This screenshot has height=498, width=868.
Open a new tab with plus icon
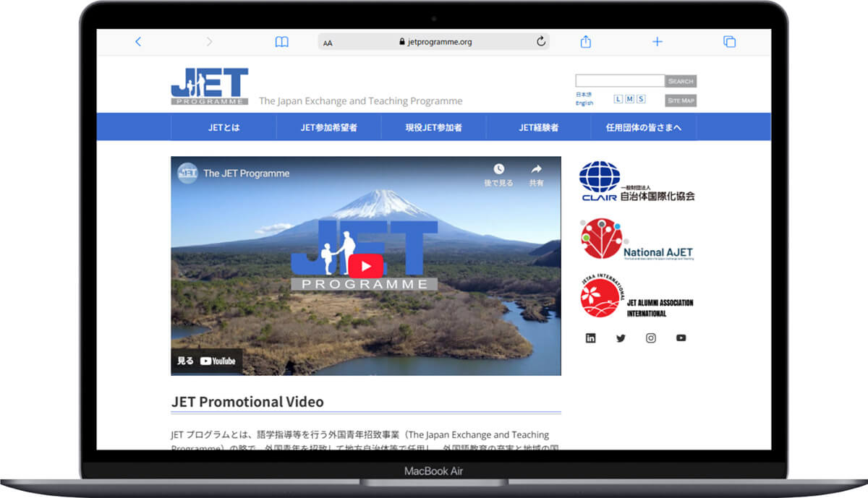point(657,42)
